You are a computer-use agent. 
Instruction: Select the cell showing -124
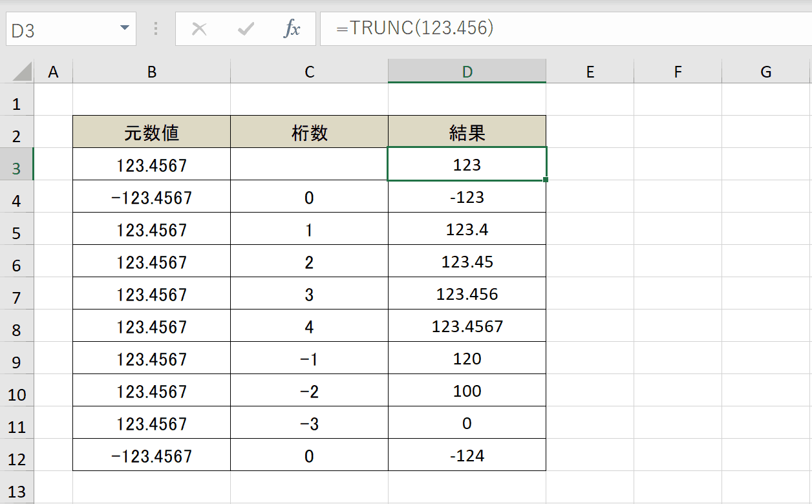[x=467, y=454]
